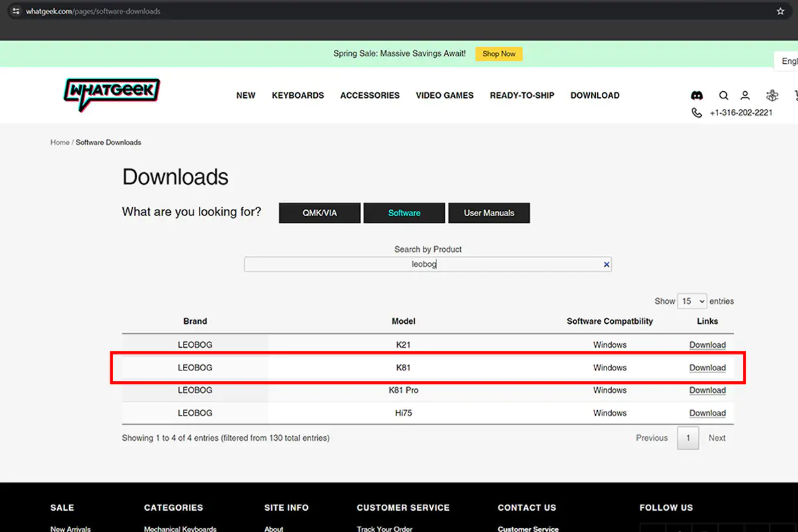
Task: Select pagination page 1
Action: (688, 438)
